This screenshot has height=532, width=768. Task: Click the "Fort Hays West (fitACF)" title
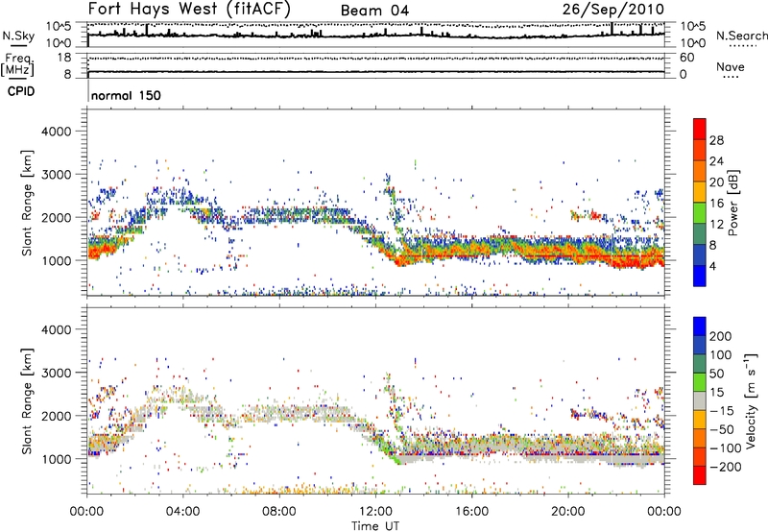tap(189, 9)
